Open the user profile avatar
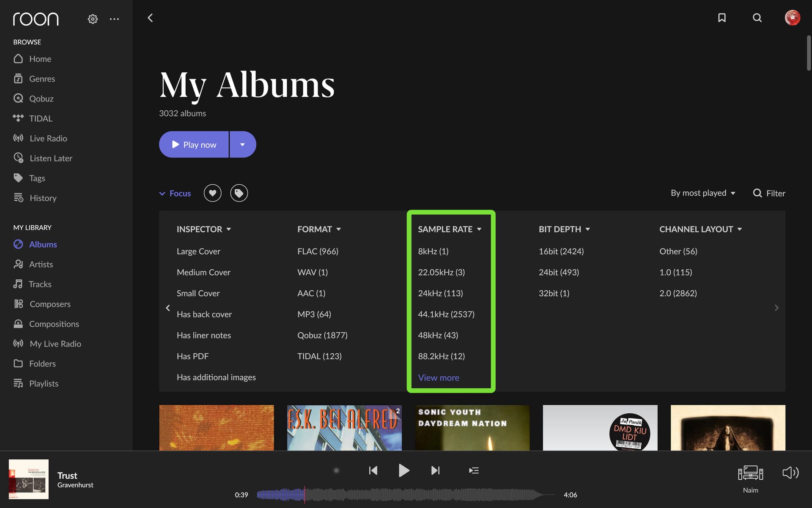The image size is (812, 508). (792, 18)
